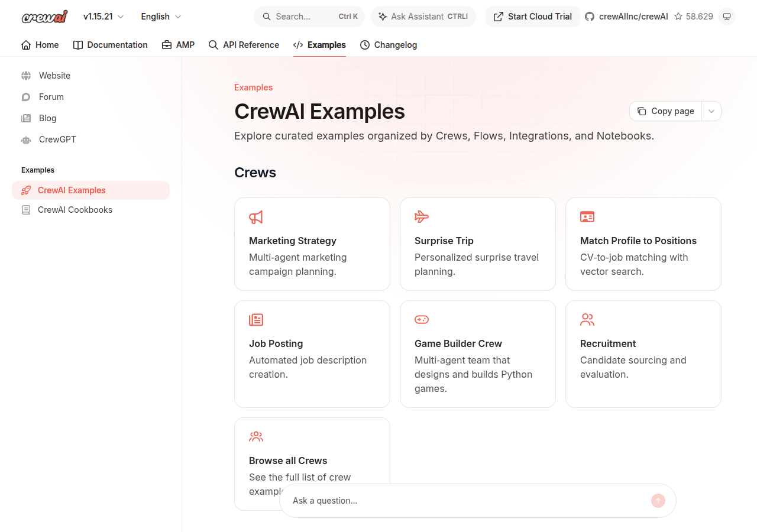Switch to the AMP tab
This screenshot has width=757, height=532.
click(x=178, y=45)
